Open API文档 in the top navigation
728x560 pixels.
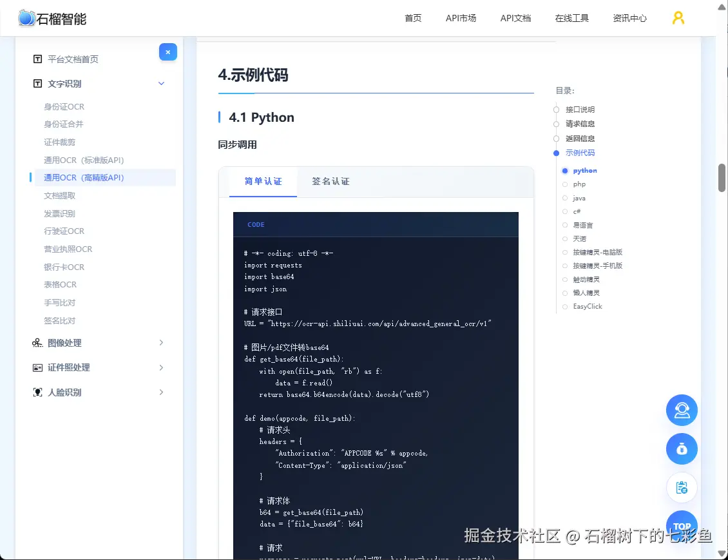[x=515, y=18]
